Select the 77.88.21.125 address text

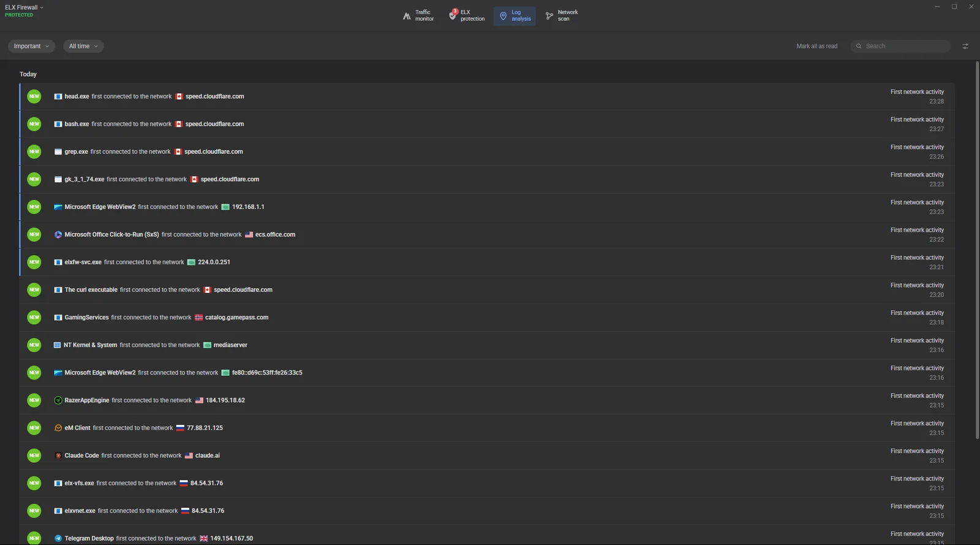pyautogui.click(x=205, y=428)
